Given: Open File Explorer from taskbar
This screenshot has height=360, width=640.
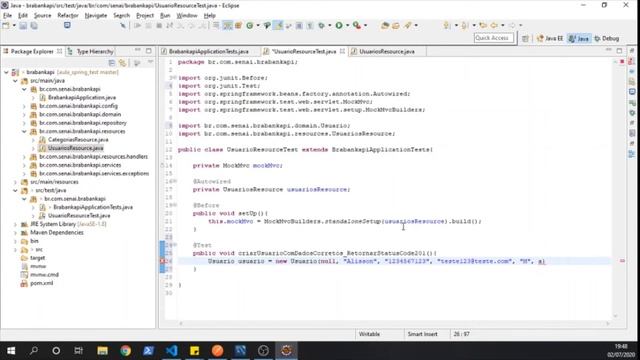Looking at the screenshot, I should click(102, 351).
